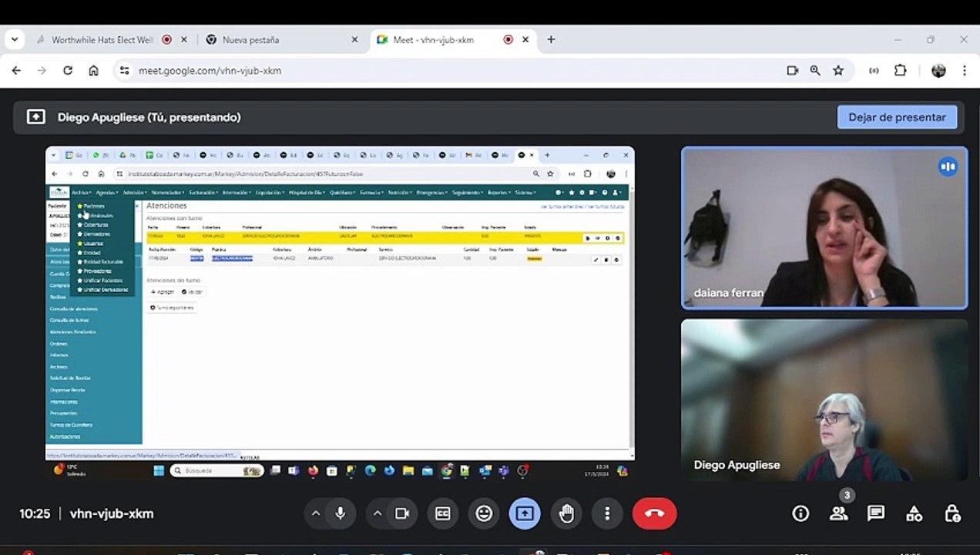Select Unificar Pacientes in Archivo dropdown
Image resolution: width=980 pixels, height=555 pixels.
click(x=102, y=281)
